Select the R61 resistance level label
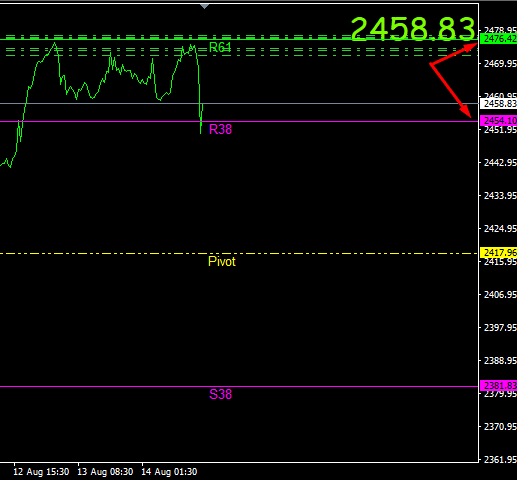Viewport: 517px width, 480px height. point(220,48)
